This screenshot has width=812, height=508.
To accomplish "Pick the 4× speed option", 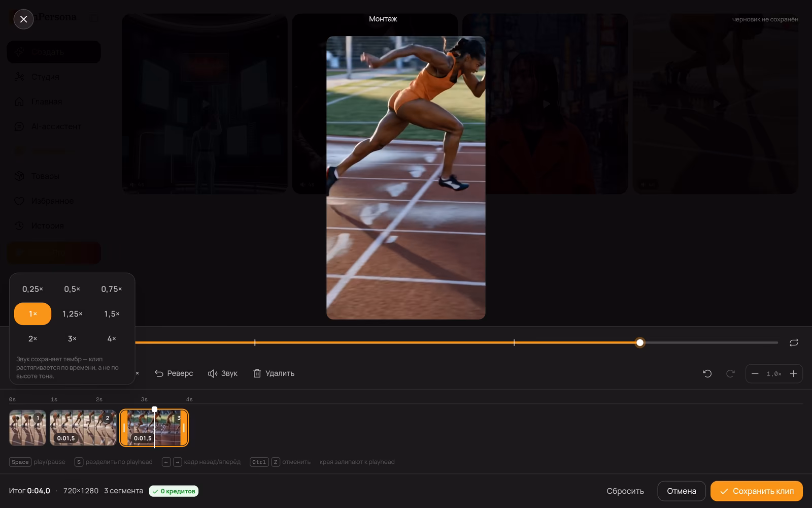I will tap(112, 339).
